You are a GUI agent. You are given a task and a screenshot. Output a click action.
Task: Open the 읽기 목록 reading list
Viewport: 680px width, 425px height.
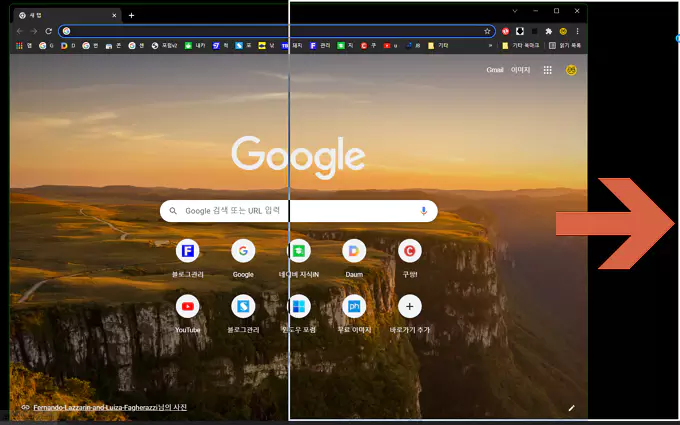(x=565, y=46)
